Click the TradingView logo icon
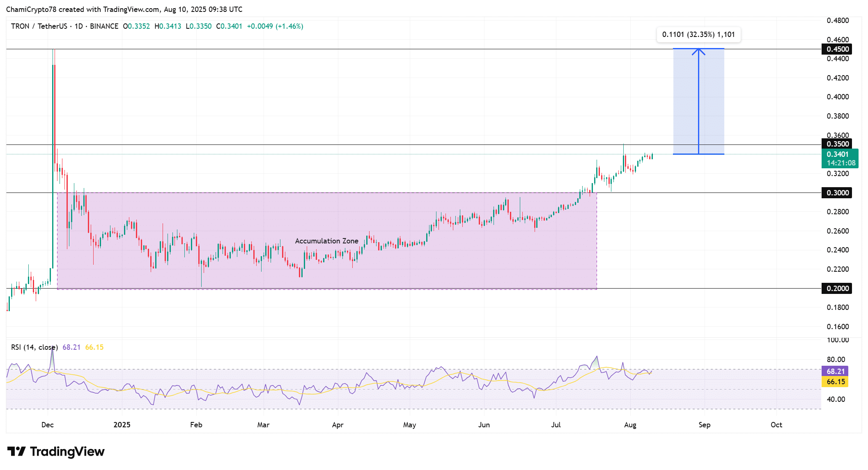 tap(16, 452)
